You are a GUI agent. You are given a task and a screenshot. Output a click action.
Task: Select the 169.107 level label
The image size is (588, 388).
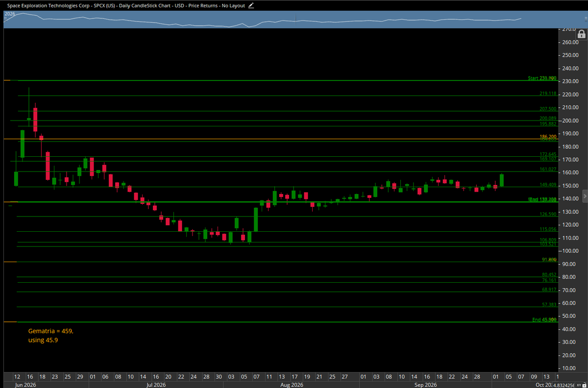click(x=547, y=159)
